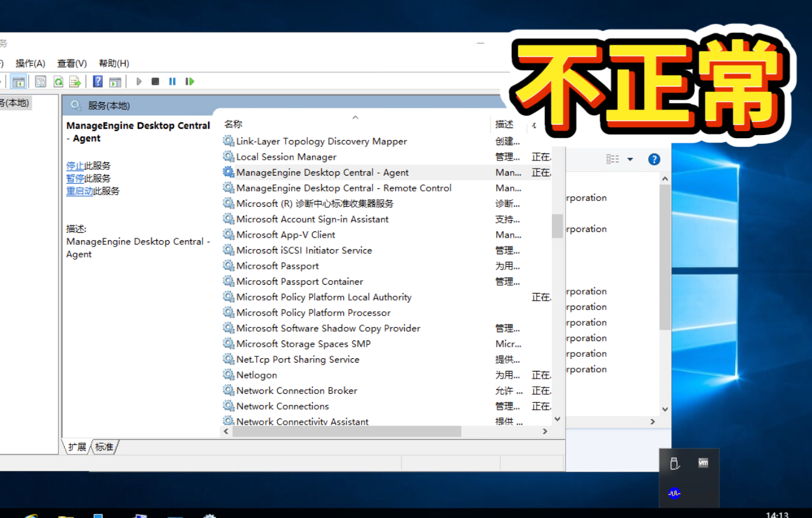
Task: Click the Export List toolbar icon
Action: pyautogui.click(x=75, y=82)
